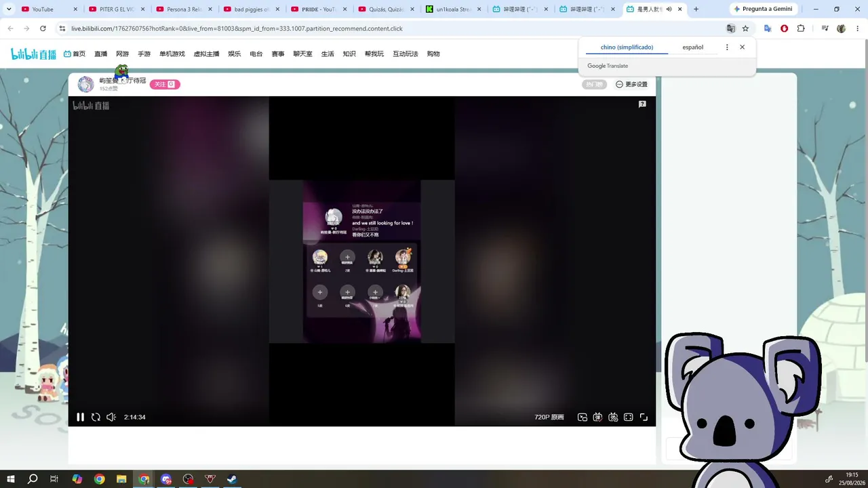Click the translate icon in address bar
Screen dimensions: 868x488
pos(730,28)
